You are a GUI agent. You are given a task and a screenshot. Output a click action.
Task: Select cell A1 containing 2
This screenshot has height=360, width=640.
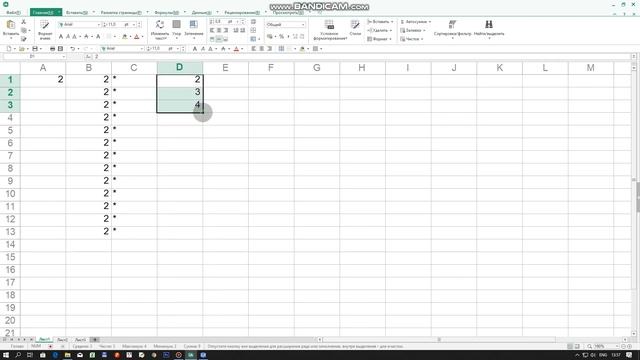pos(43,80)
